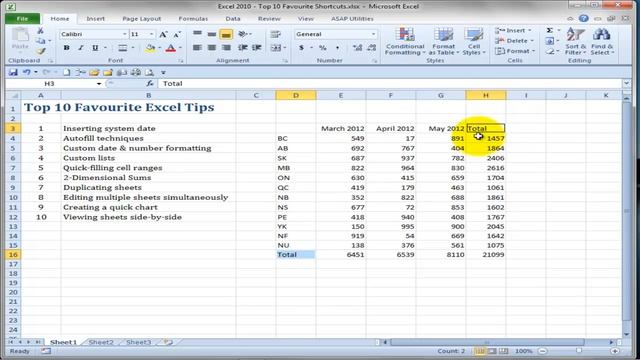Screen dimensions: 640x360
Task: Switch to the Page Layout tab
Action: [142, 19]
